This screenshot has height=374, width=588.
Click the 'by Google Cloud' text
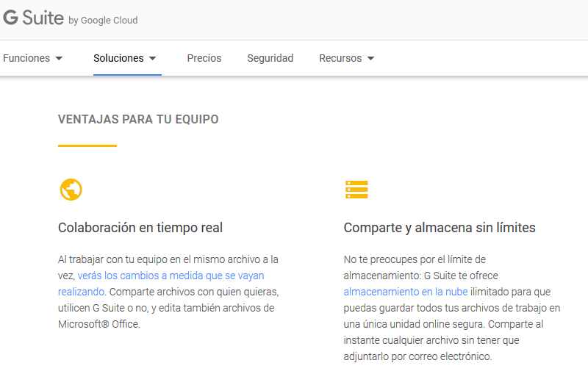tap(103, 21)
